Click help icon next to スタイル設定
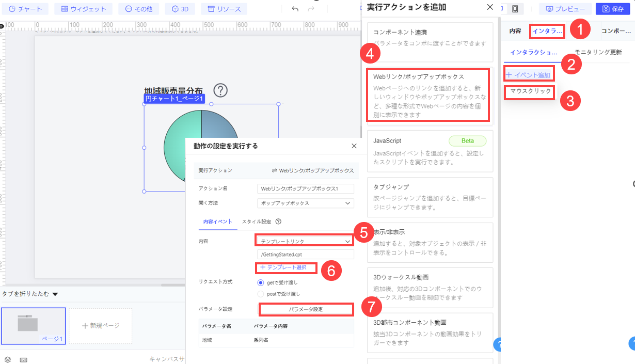The image size is (635, 364). click(x=278, y=221)
